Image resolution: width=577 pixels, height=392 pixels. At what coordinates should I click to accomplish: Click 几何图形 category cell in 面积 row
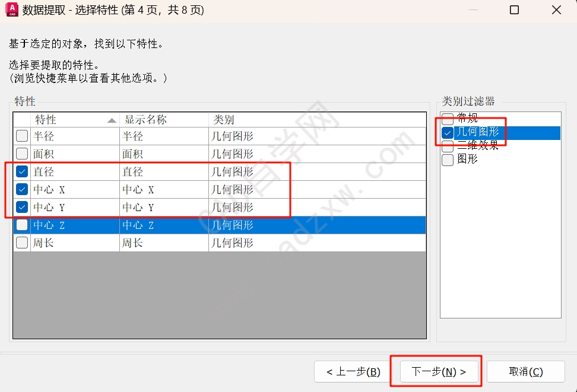click(x=317, y=154)
